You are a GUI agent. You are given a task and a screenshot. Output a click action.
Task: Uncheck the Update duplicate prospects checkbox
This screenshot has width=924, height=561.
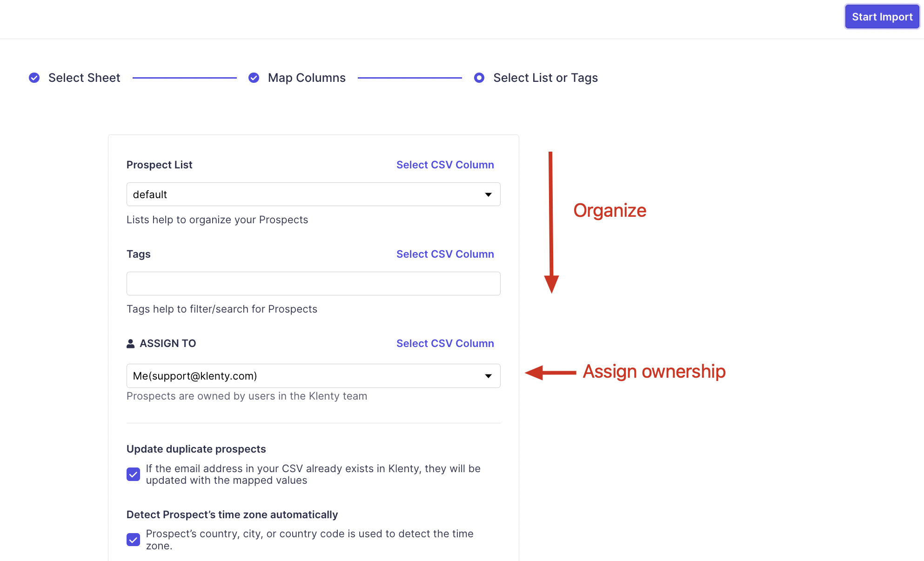[x=134, y=474]
